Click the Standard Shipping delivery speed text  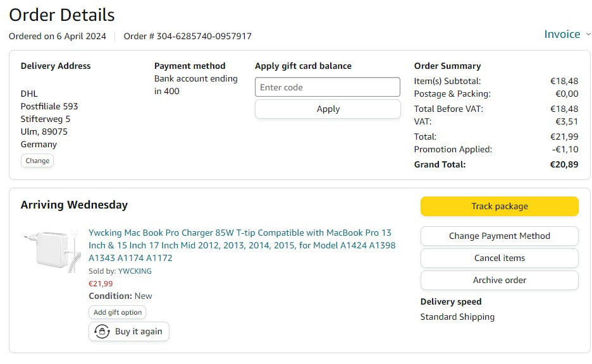pos(457,317)
